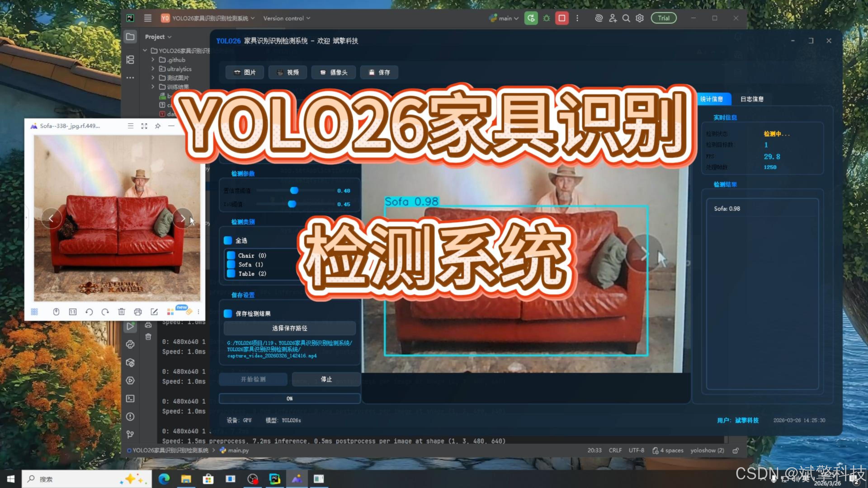Toggle the Table (2) class checkbox
Image resolution: width=868 pixels, height=488 pixels.
[x=231, y=273]
